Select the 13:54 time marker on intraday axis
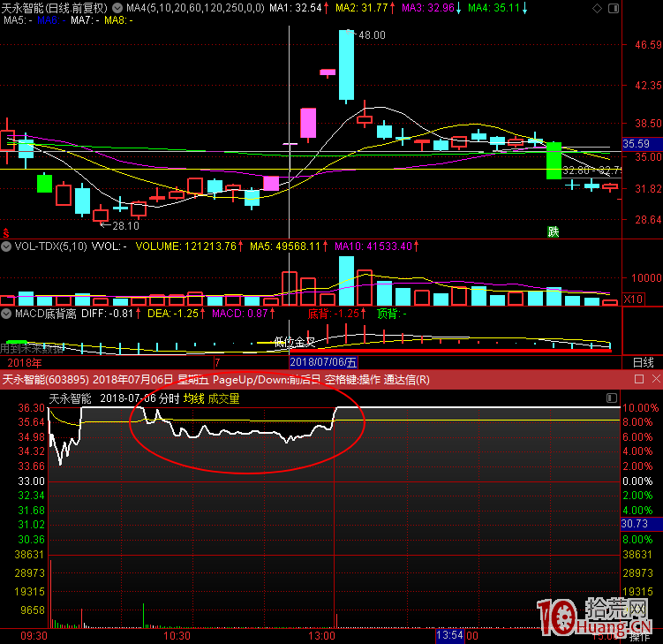The width and height of the screenshot is (663, 644). click(x=449, y=635)
